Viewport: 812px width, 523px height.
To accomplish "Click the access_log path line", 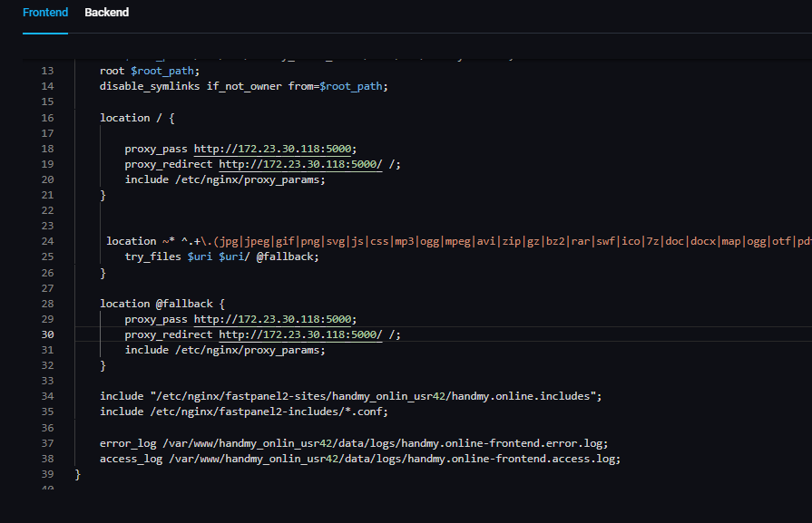I will pyautogui.click(x=360, y=459).
